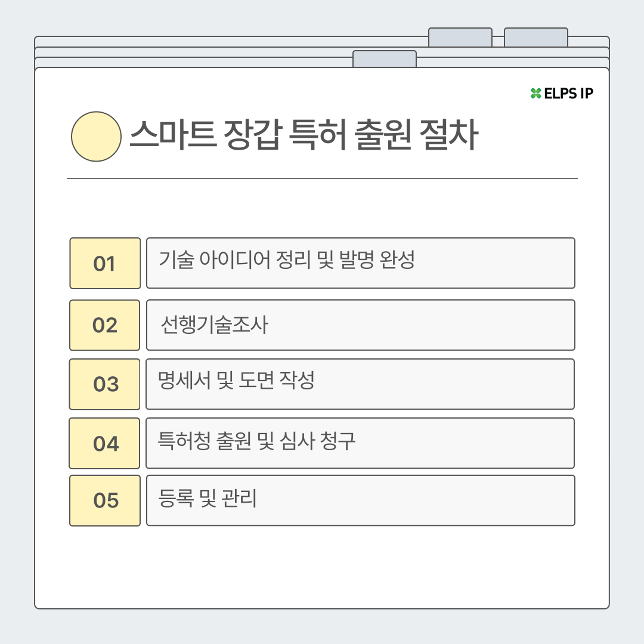Click the yellow circle beside the title
Viewport: 644px width, 644px height.
96,137
